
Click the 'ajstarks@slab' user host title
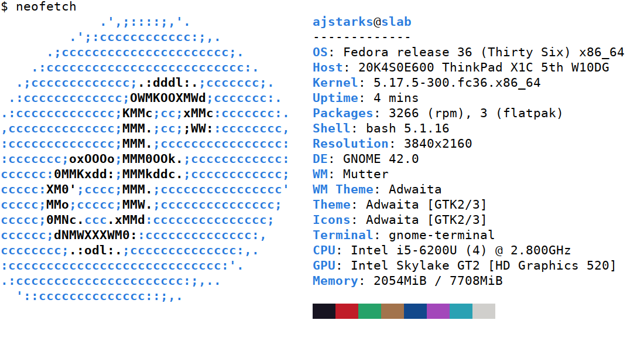coord(362,22)
